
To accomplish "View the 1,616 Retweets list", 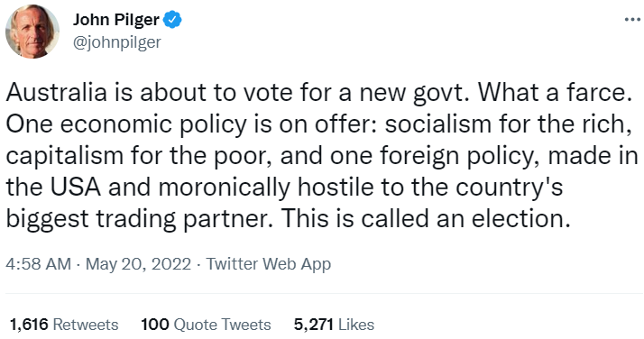I will (64, 325).
